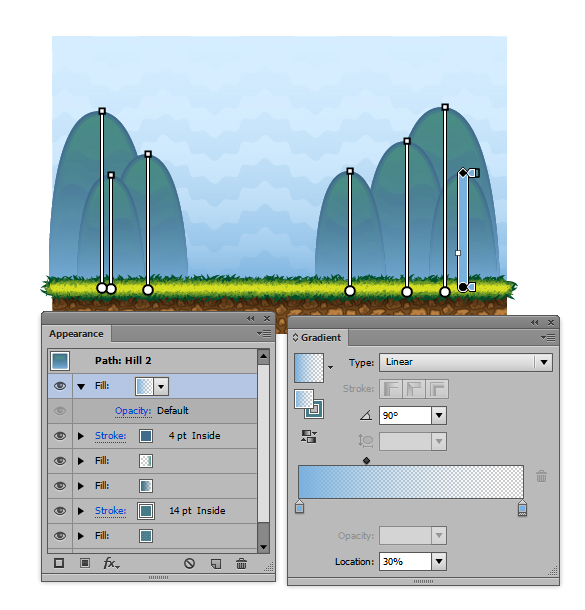The width and height of the screenshot is (585, 610).
Task: Click inside the angle 90° field
Action: 405,415
